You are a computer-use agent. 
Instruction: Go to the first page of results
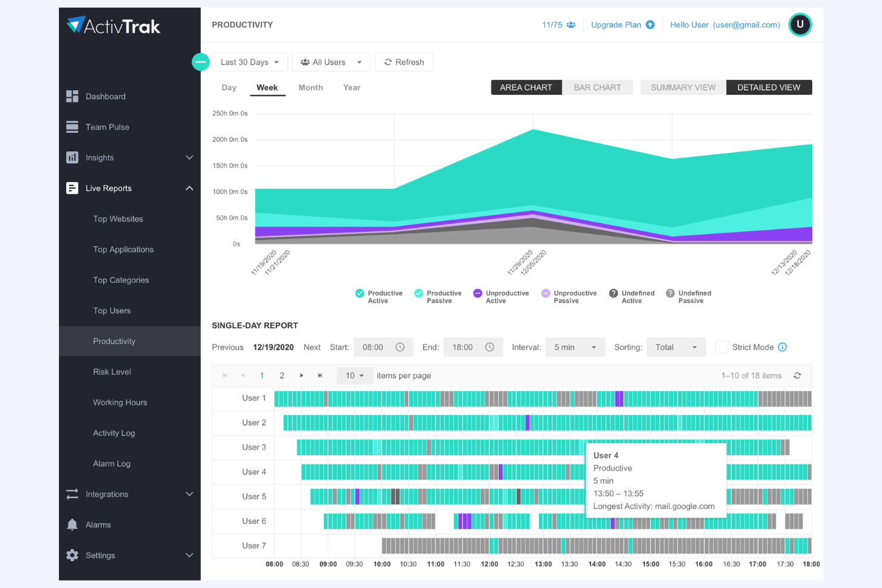click(225, 375)
